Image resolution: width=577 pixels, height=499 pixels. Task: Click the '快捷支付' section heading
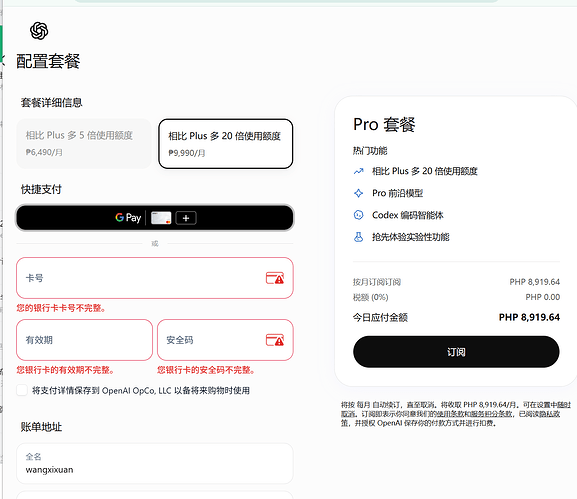point(41,190)
